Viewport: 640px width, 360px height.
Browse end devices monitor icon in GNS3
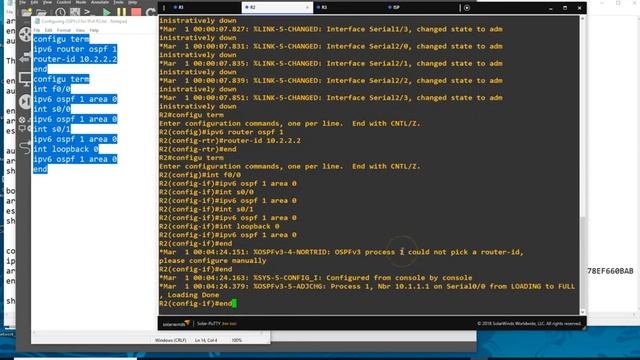(x=25, y=79)
